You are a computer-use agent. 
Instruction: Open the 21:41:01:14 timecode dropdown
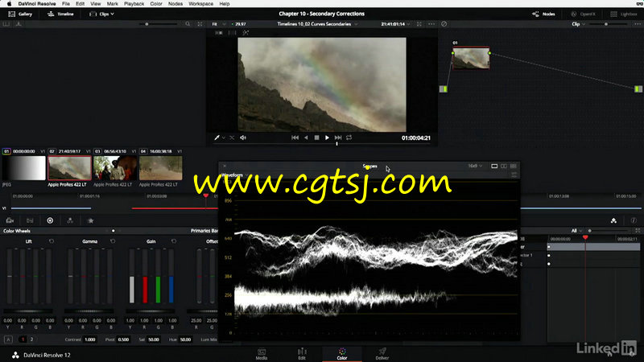pos(395,24)
